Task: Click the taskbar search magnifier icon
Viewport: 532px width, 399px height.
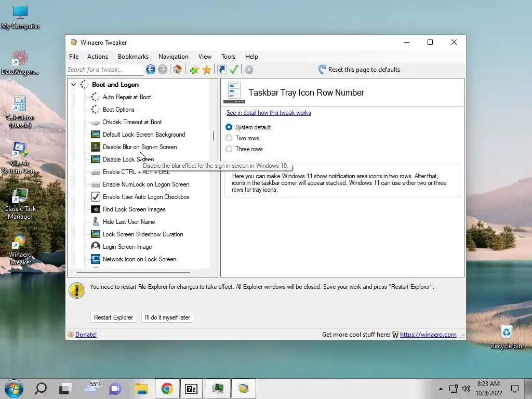Action: pyautogui.click(x=41, y=389)
